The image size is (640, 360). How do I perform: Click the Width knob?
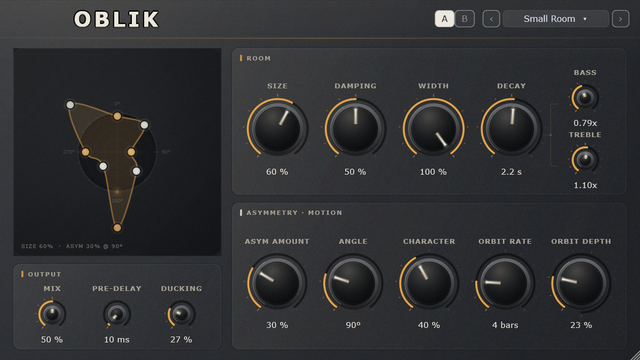[x=433, y=128]
